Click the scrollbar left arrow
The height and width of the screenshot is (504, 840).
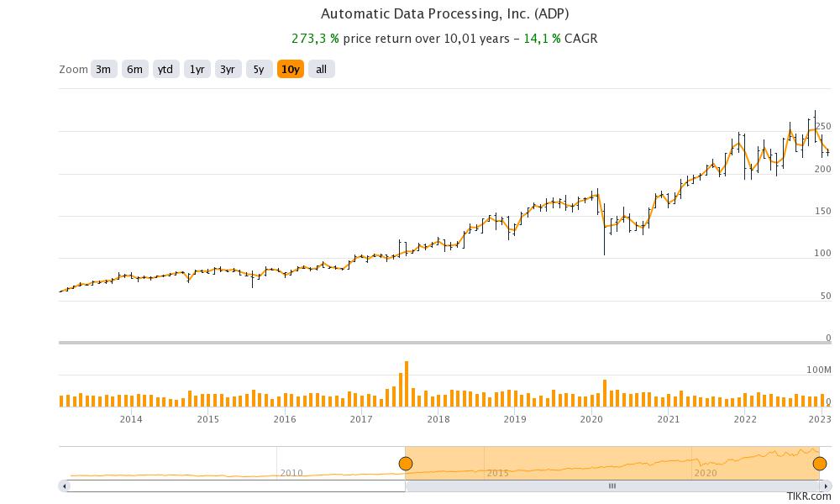[x=65, y=486]
